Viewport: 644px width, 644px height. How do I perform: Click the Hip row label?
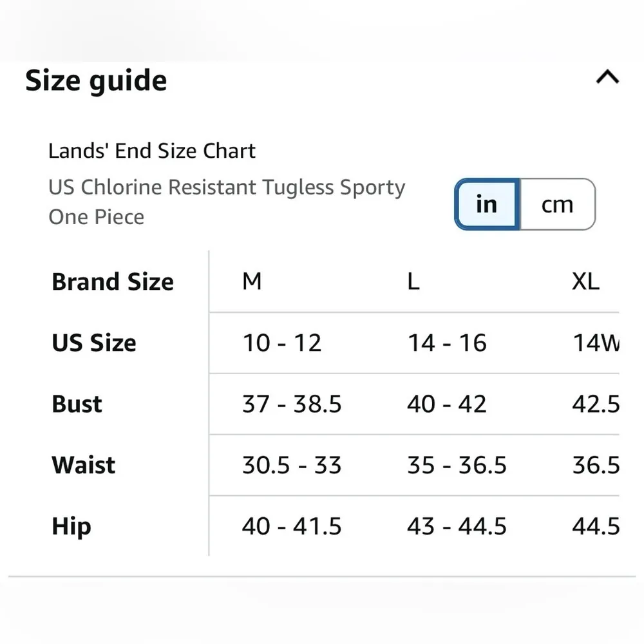click(71, 527)
